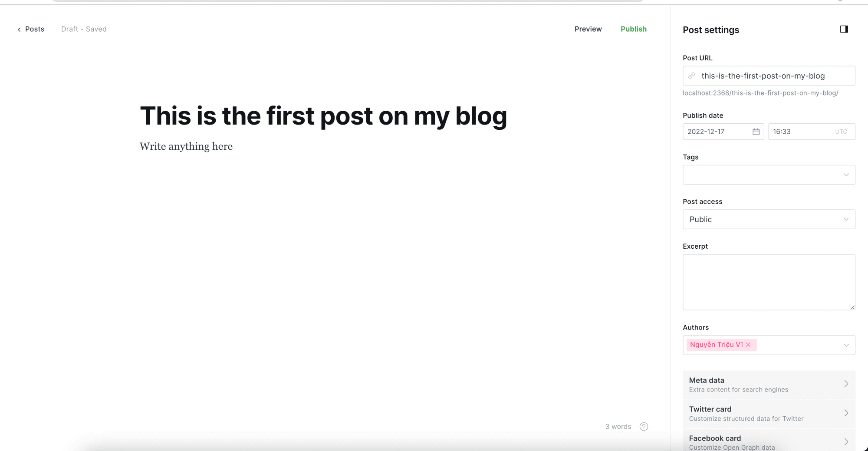Screen dimensions: 868x451
Task: Toggle the post settings sidebar icon
Action: 844,29
